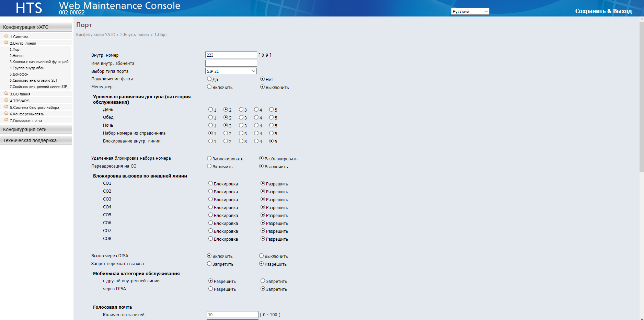Click the Имя внутр. абонента input field
The height and width of the screenshot is (320, 644).
tap(231, 63)
